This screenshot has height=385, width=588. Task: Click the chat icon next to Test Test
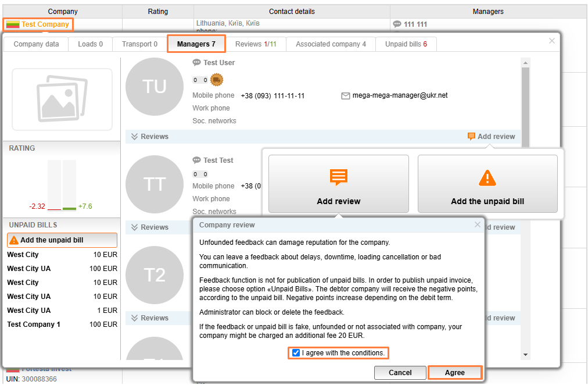196,161
